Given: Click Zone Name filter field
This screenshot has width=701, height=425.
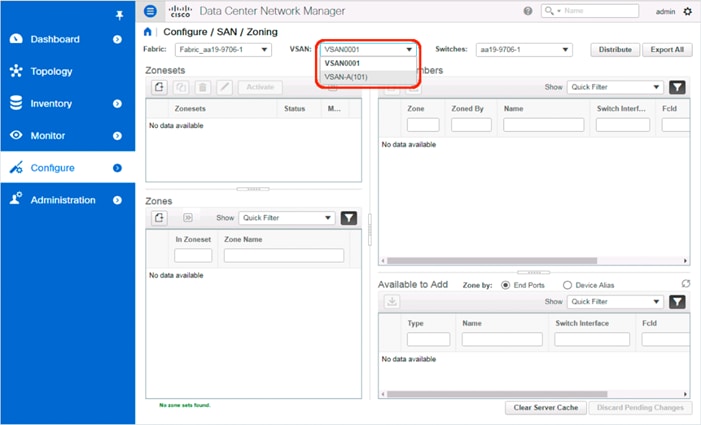Looking at the screenshot, I should click(x=284, y=256).
